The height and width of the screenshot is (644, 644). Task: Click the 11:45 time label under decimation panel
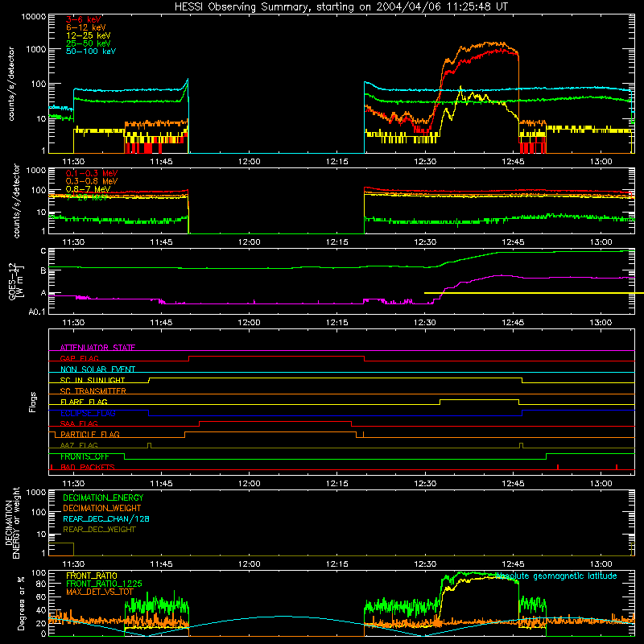tap(161, 564)
